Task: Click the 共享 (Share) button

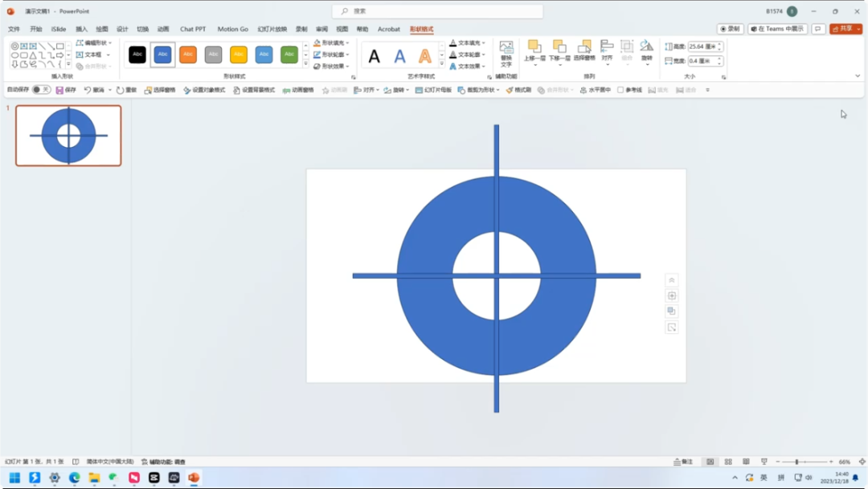Action: coord(845,29)
